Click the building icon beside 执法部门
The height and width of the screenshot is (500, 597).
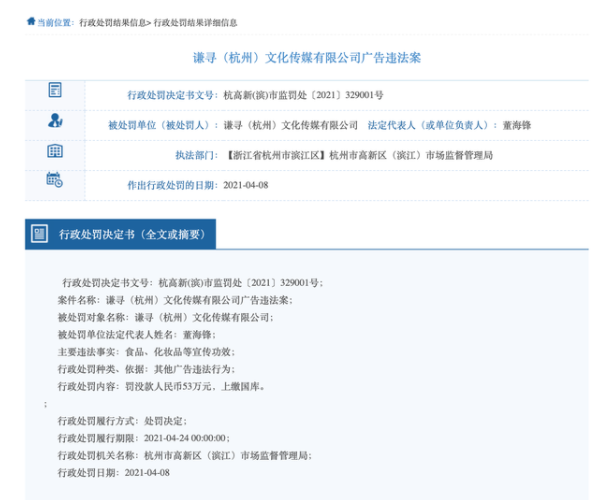[55, 151]
